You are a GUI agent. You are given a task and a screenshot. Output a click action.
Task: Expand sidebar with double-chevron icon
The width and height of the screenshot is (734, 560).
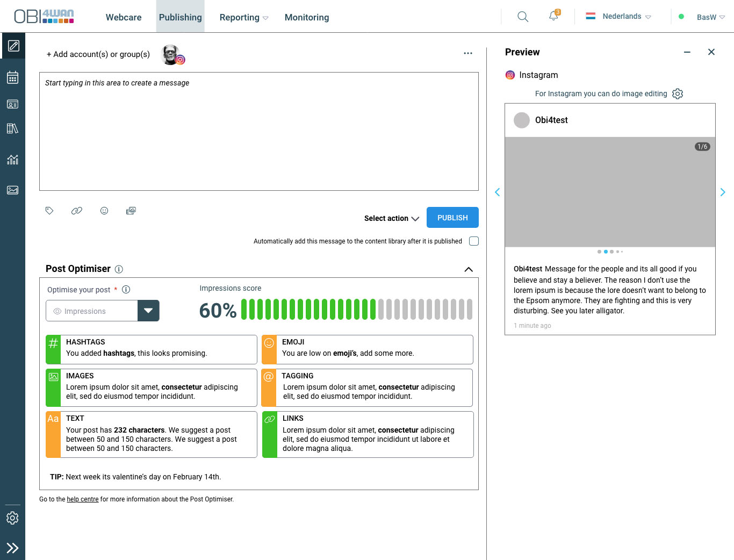12,548
